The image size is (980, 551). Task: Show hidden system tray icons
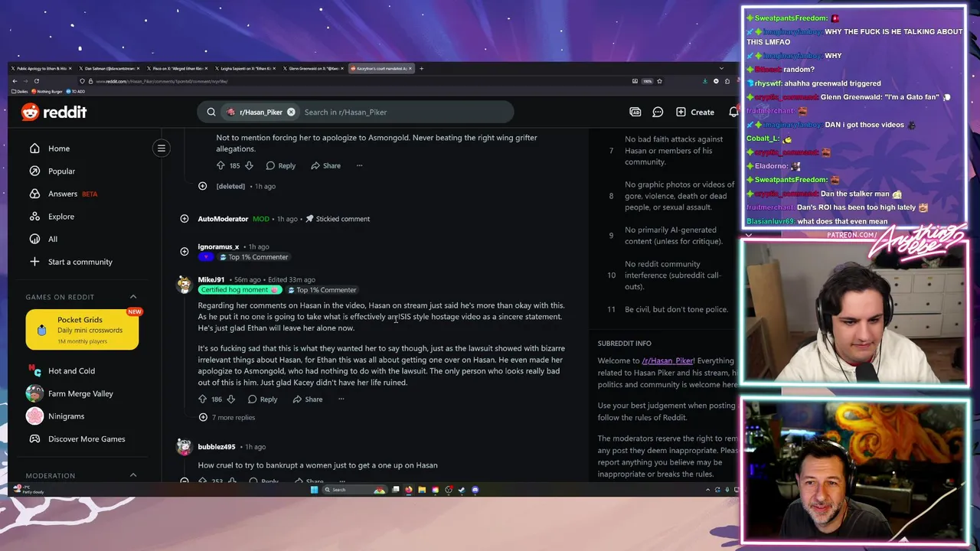[707, 489]
